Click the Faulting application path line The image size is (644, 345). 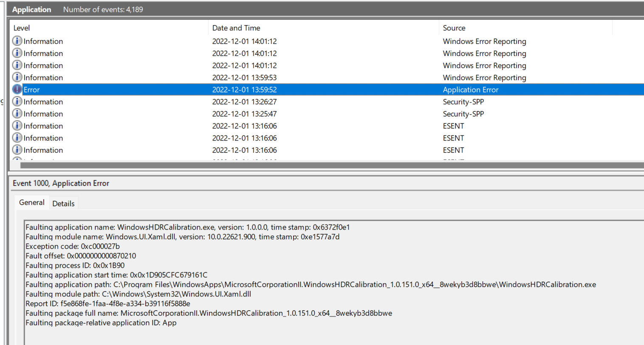310,284
